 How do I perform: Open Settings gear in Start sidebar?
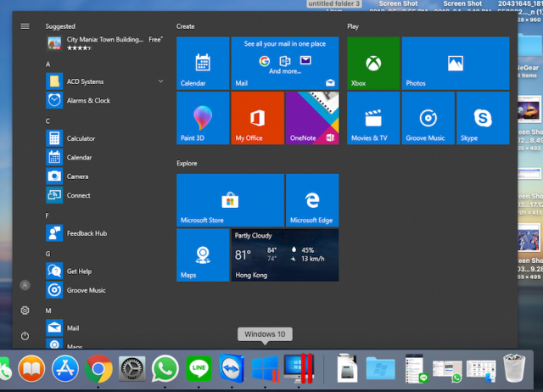[25, 311]
